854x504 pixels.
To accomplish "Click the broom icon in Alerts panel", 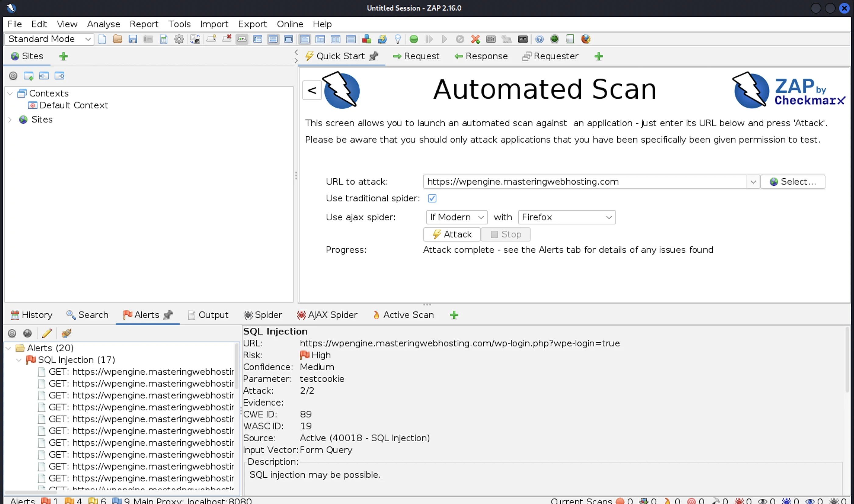I will [66, 333].
